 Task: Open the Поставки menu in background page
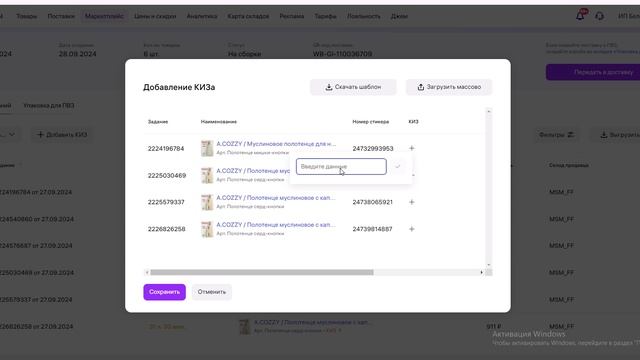point(61,16)
